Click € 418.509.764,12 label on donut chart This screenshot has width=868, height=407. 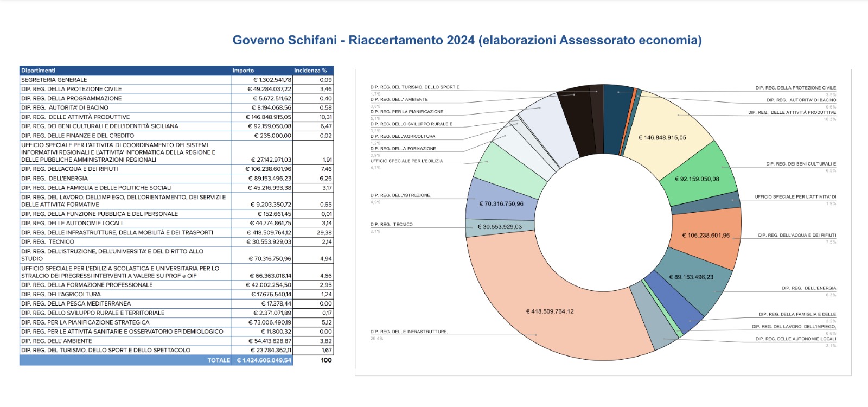(x=550, y=311)
